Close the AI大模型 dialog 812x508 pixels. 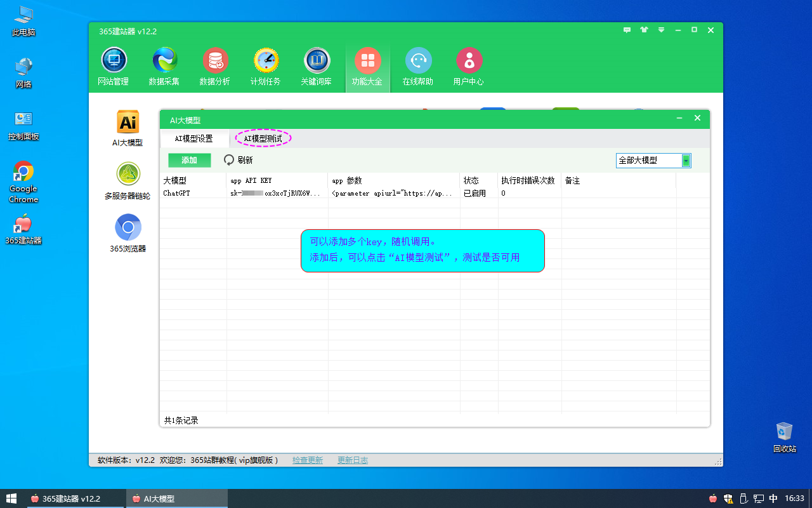coord(697,119)
